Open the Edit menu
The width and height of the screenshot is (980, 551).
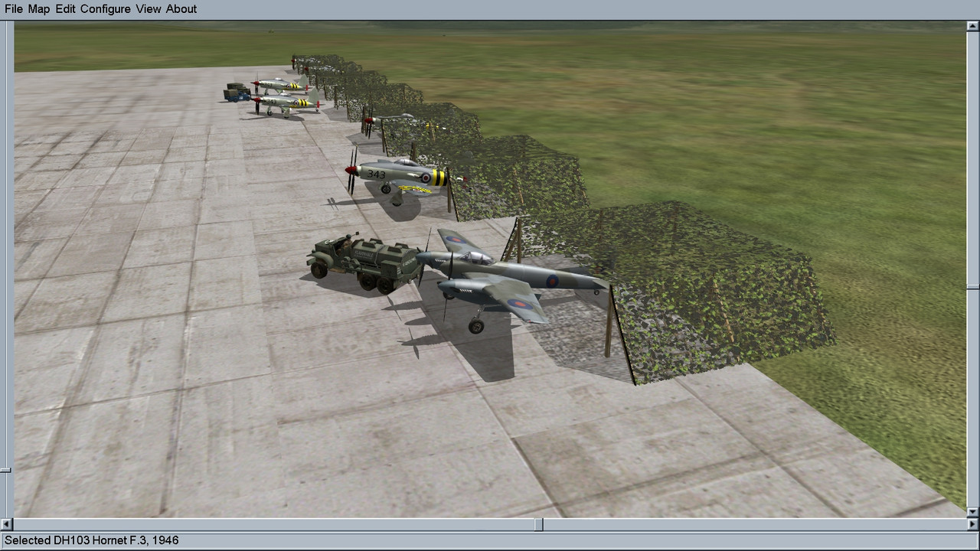(65, 9)
